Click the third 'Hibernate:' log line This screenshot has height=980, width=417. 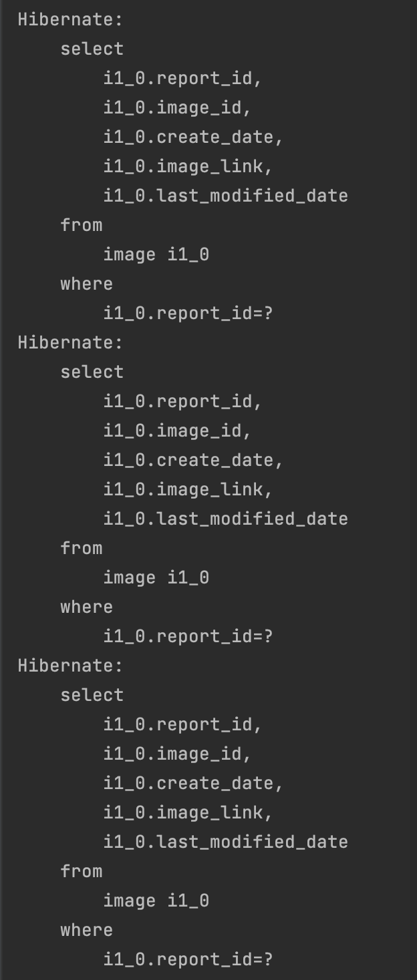[x=70, y=666]
